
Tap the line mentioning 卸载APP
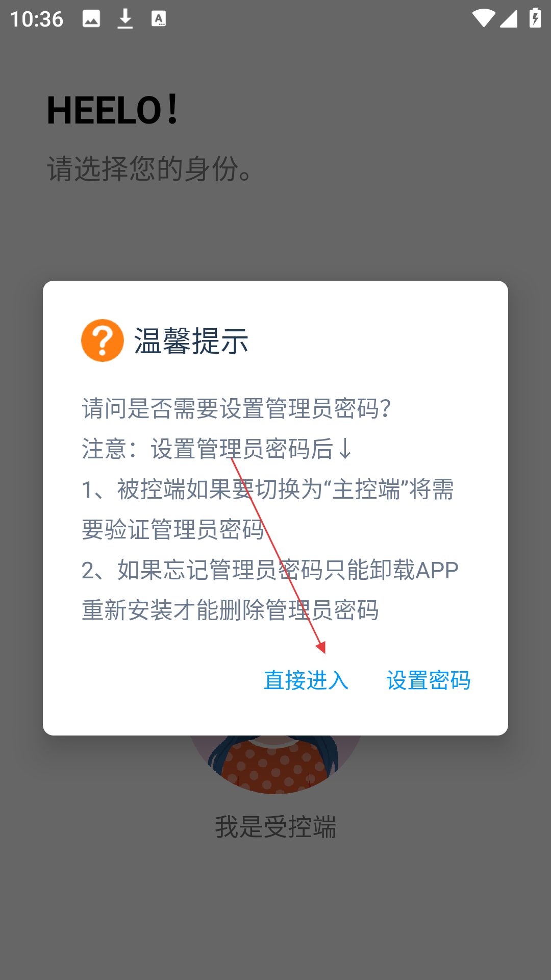pyautogui.click(x=270, y=570)
